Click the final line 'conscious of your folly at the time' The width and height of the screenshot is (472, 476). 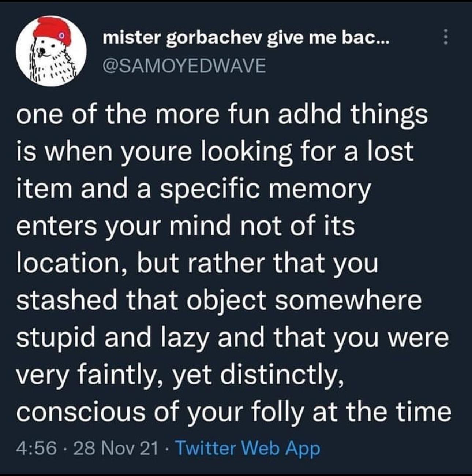click(x=234, y=412)
